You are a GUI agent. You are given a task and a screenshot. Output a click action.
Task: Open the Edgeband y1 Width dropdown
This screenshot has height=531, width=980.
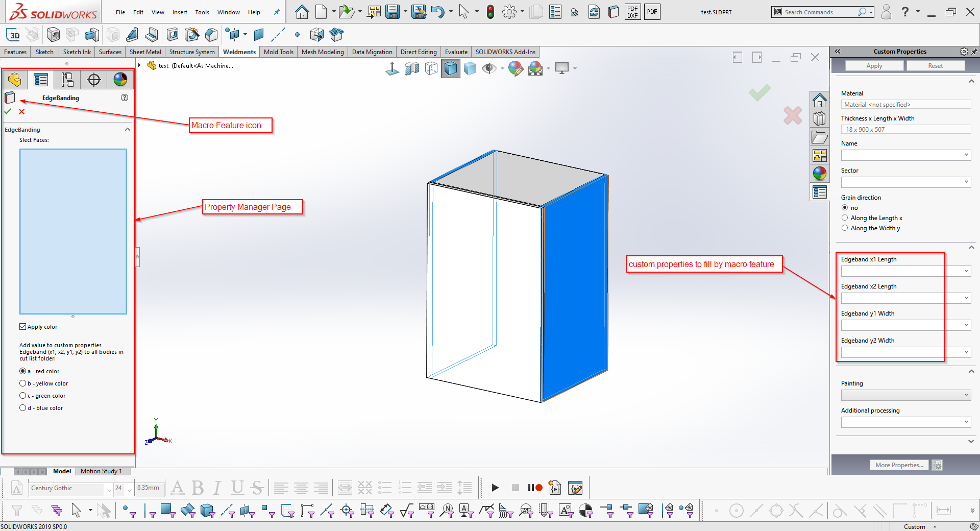pos(966,325)
